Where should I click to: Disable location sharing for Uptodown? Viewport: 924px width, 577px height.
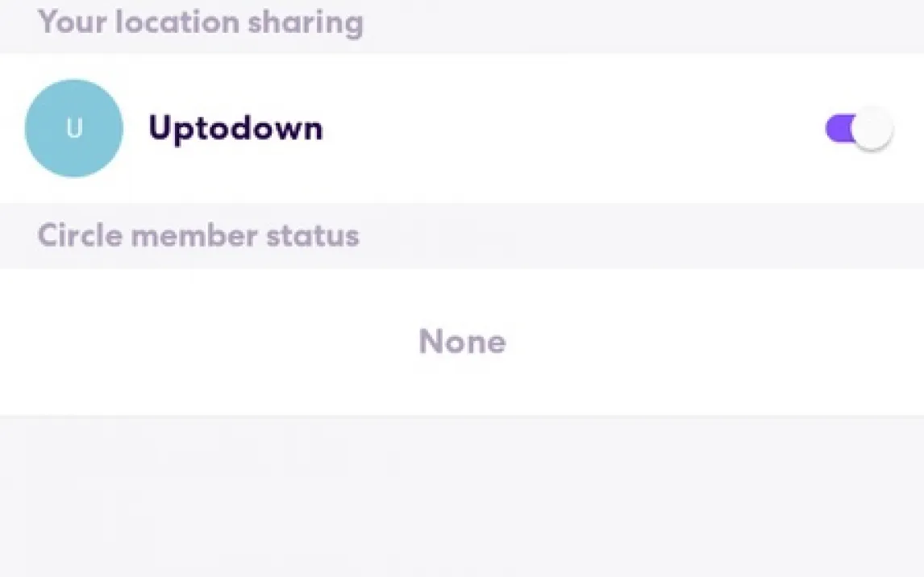[859, 129]
